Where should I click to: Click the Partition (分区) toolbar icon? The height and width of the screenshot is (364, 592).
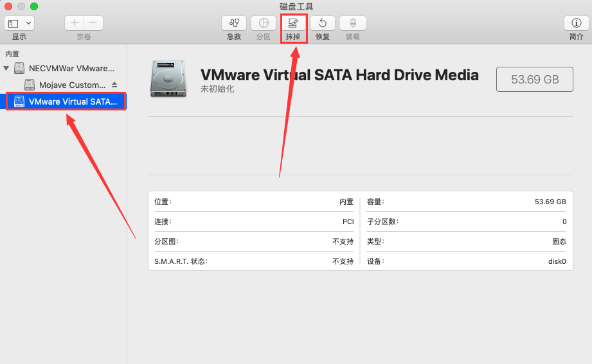click(x=264, y=23)
